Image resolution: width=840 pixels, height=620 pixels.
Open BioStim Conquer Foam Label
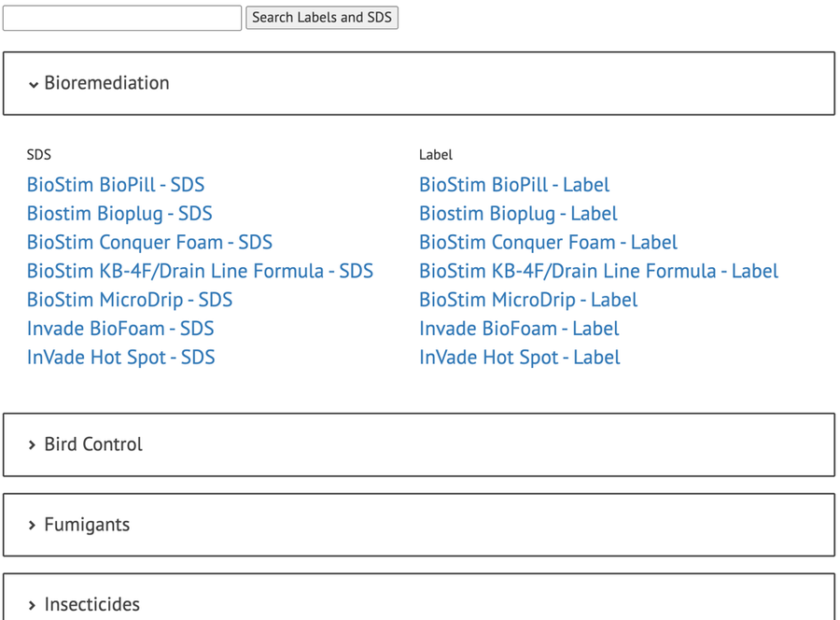pyautogui.click(x=548, y=243)
